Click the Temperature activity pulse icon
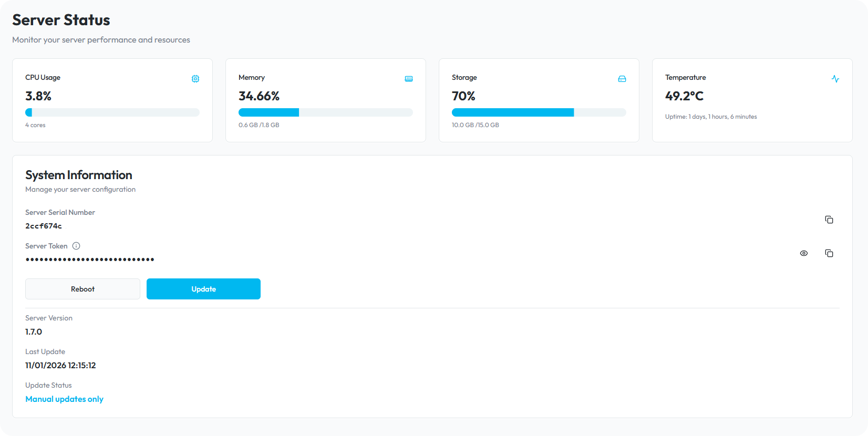This screenshot has height=436, width=868. (835, 79)
